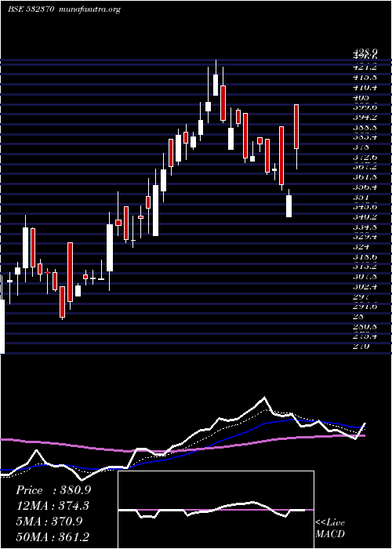Image resolution: width=392 pixels, height=549 pixels.
Task: Pick the 307.8 price axis label
Action: [x=365, y=277]
